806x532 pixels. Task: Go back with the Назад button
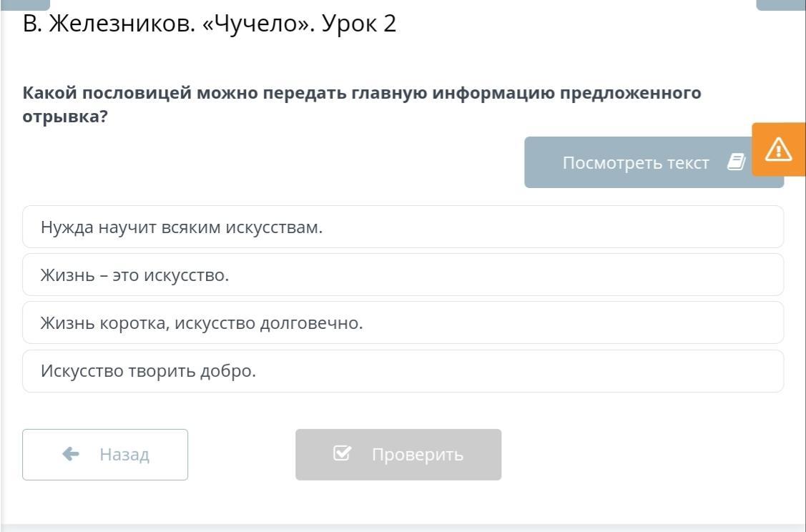(x=105, y=454)
